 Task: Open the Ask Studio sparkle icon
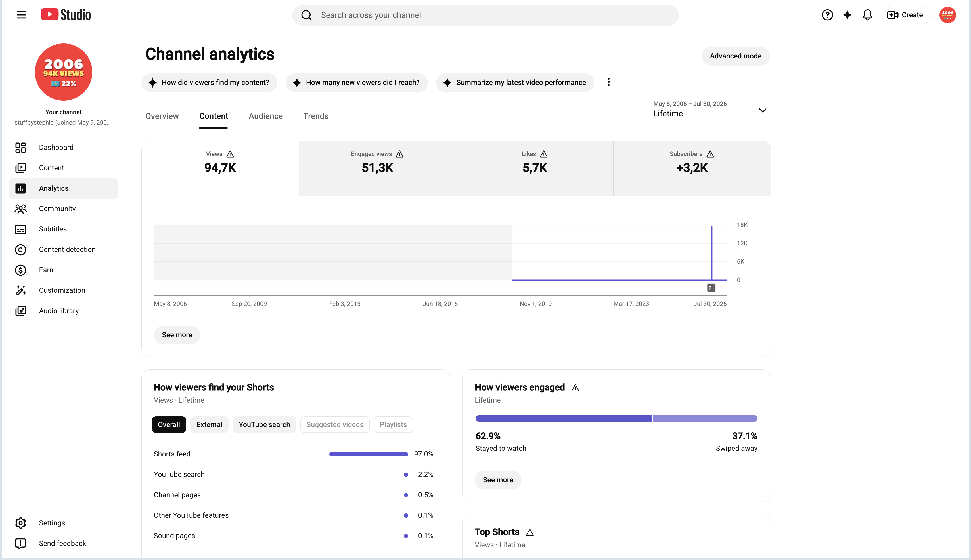tap(847, 15)
